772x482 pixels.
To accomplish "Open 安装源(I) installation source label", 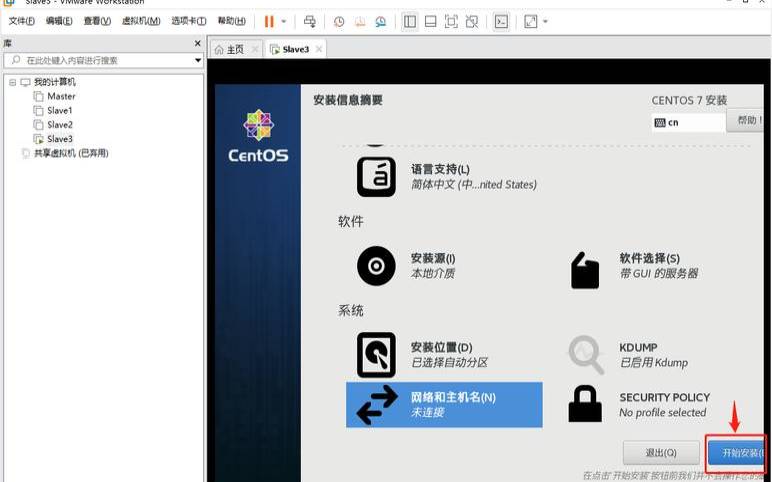I will click(433, 258).
